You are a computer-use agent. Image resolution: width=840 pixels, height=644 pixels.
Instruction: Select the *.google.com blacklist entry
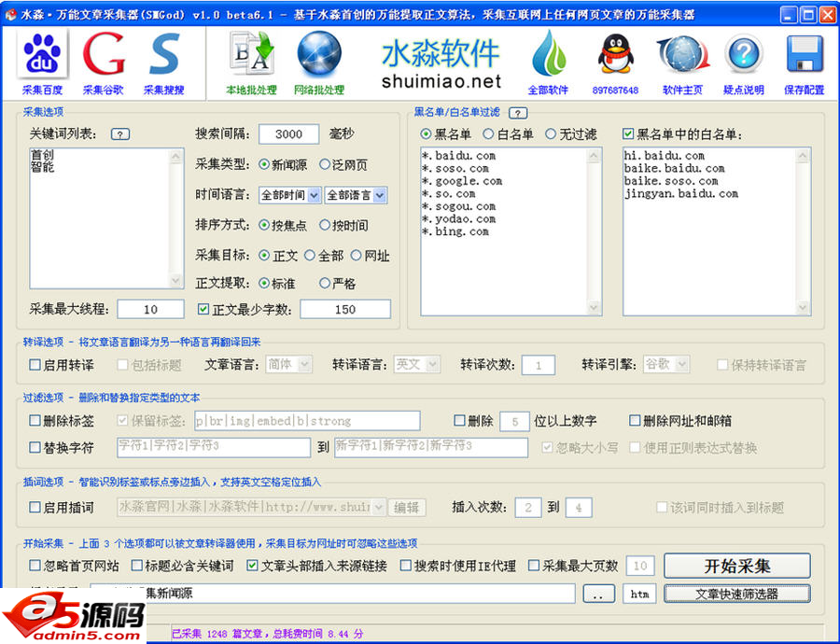(462, 181)
